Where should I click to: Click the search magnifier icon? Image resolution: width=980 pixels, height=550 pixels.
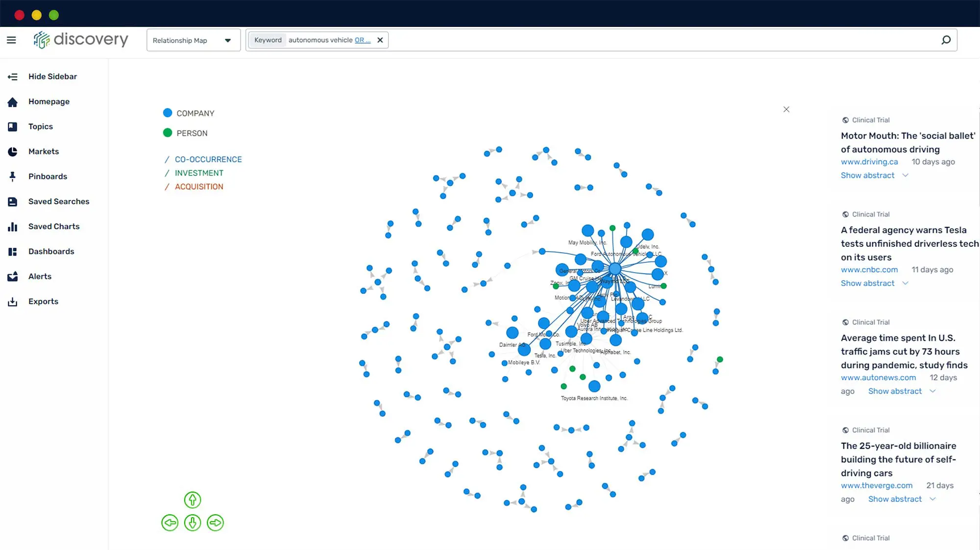point(946,40)
